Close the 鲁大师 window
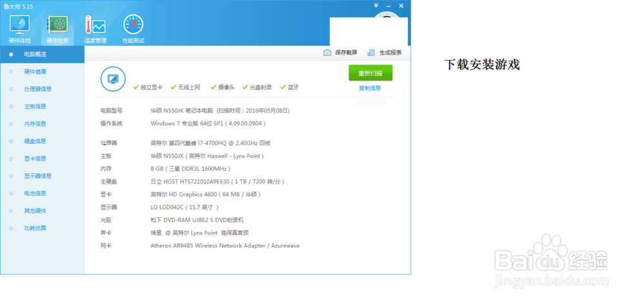Screen dimensions: 644x303 tap(402, 6)
